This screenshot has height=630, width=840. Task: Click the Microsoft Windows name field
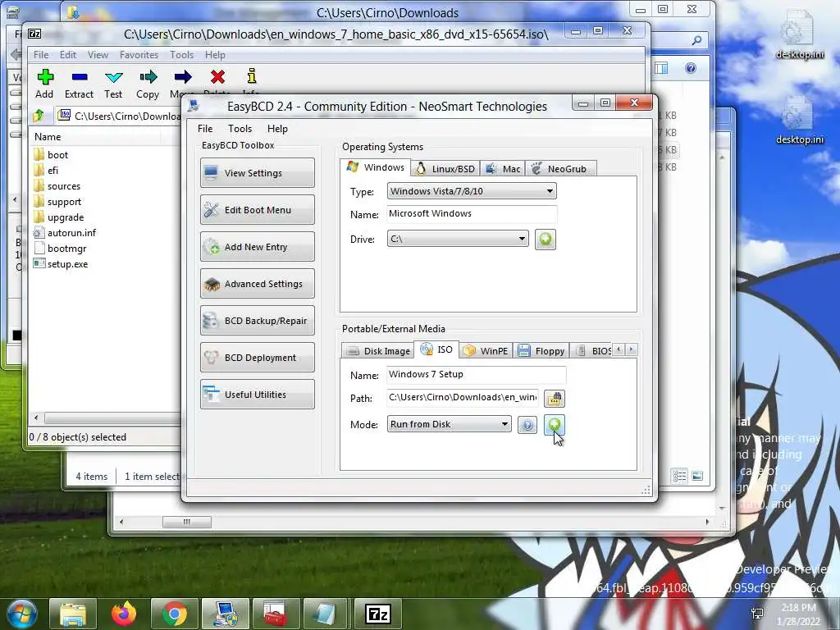point(472,213)
